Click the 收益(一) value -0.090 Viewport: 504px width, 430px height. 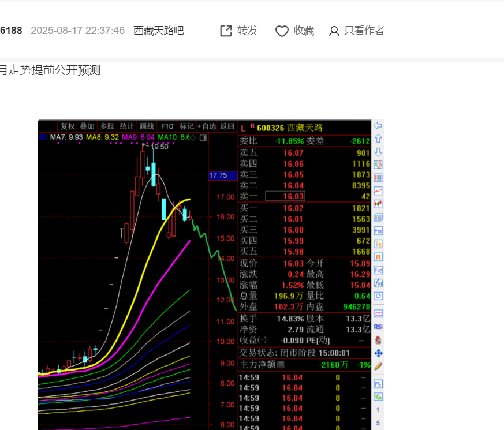[x=292, y=341]
